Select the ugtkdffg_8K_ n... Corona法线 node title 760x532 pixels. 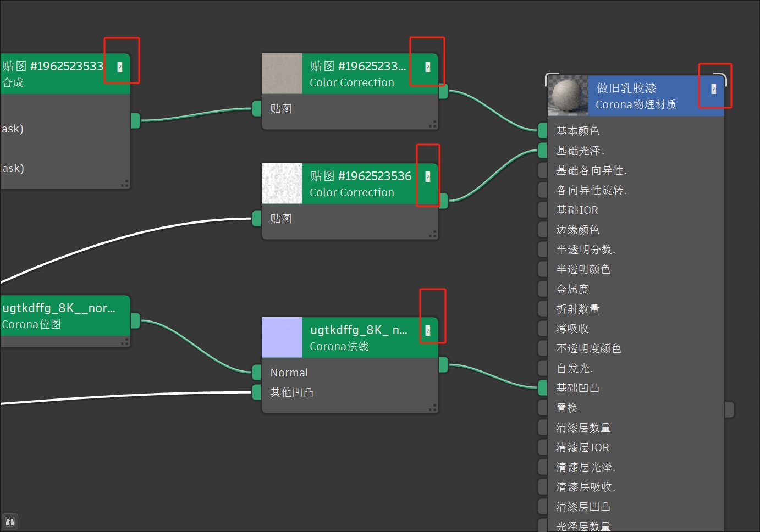pyautogui.click(x=359, y=330)
